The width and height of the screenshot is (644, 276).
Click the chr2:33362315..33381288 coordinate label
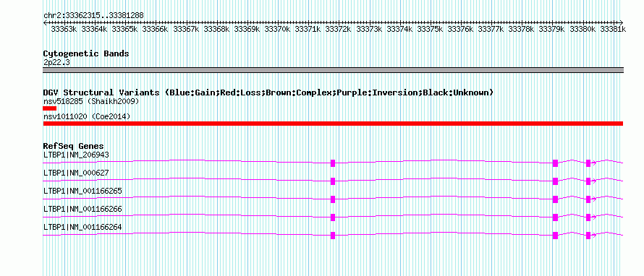click(93, 16)
